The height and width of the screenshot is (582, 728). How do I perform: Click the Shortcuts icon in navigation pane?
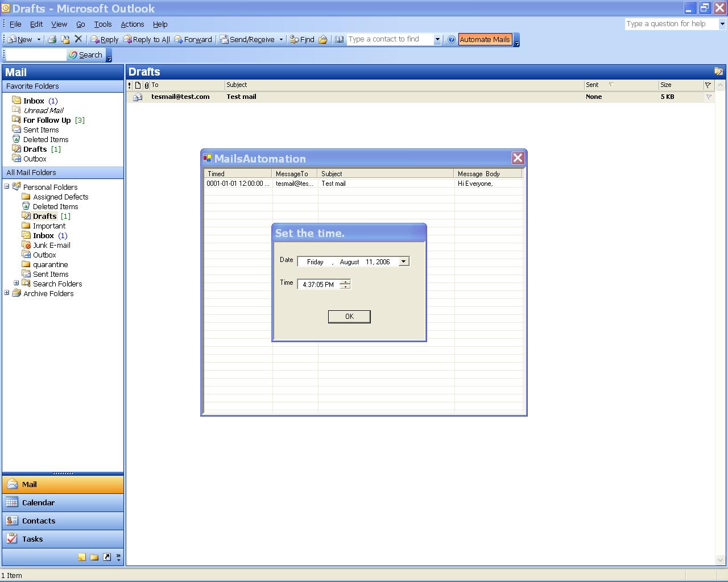(107, 557)
